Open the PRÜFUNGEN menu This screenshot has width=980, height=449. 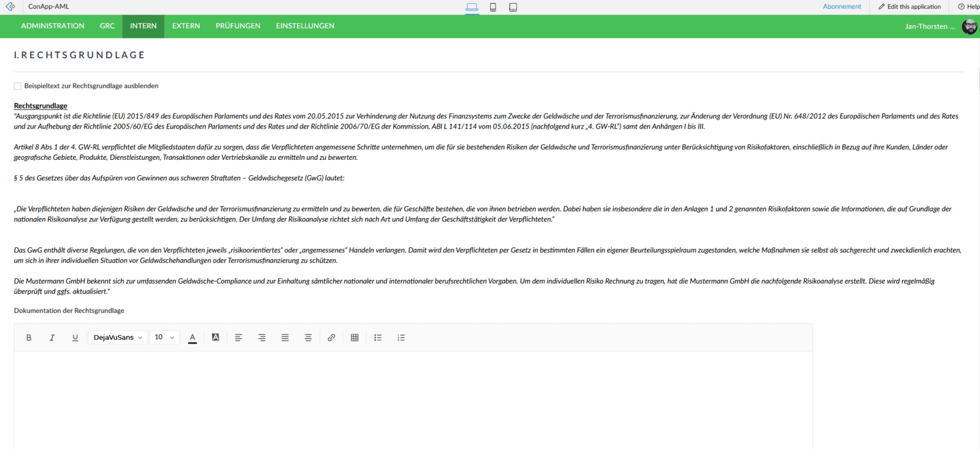tap(238, 26)
